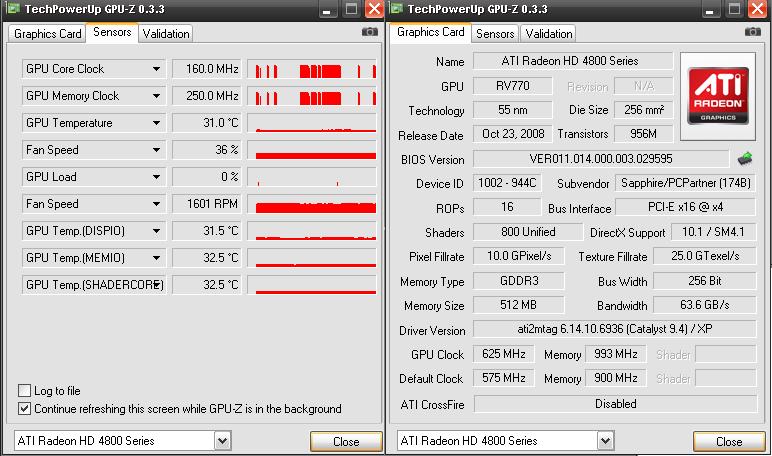Switch to Sensors tab in right window
The height and width of the screenshot is (456, 772).
495,33
